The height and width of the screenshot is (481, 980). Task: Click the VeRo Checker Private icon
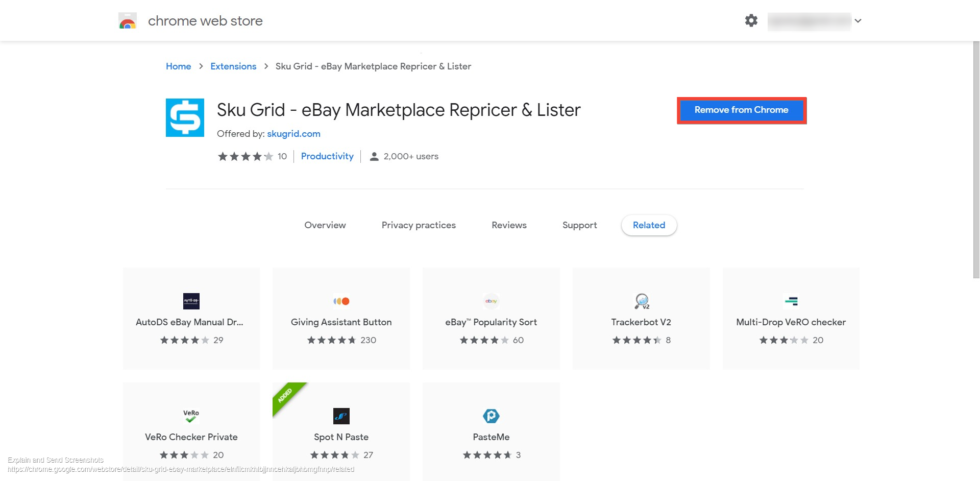(x=191, y=416)
